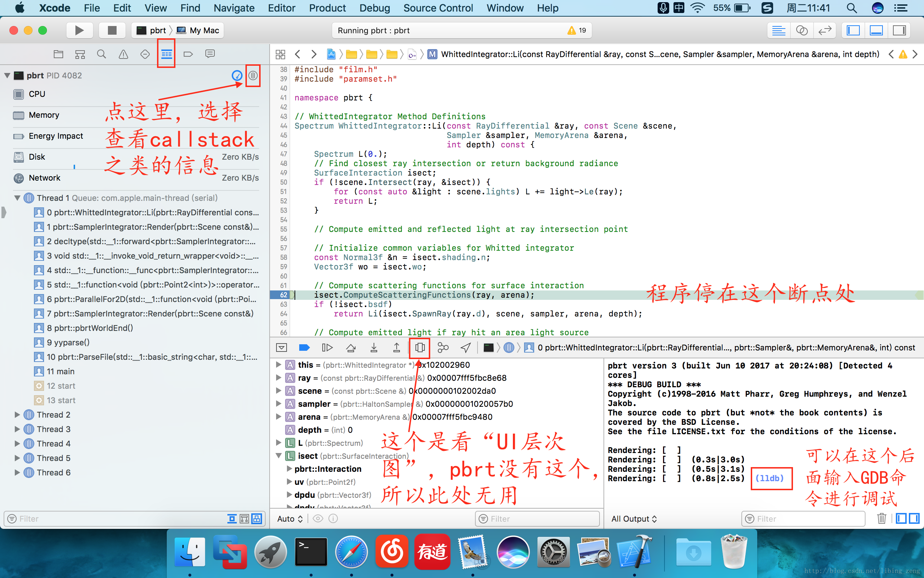Open the Project navigator folder icon
This screenshot has height=578, width=924.
coord(58,54)
